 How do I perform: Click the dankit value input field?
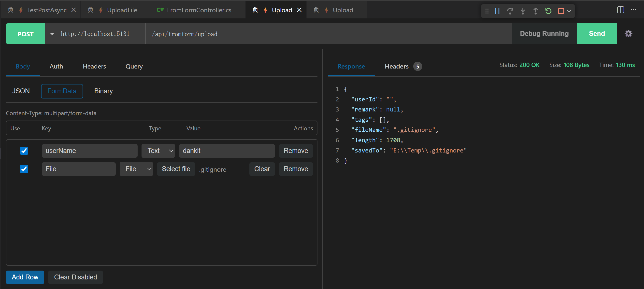click(227, 151)
